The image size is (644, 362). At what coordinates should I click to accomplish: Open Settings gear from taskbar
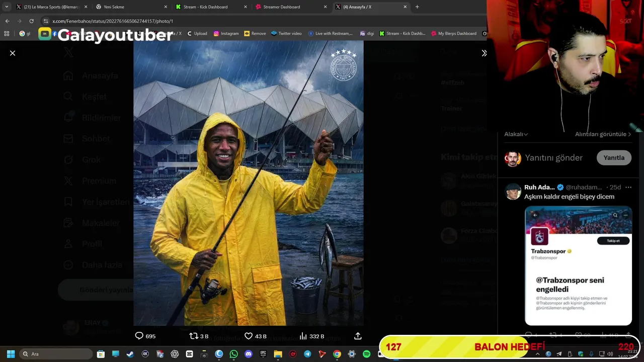[352, 354]
